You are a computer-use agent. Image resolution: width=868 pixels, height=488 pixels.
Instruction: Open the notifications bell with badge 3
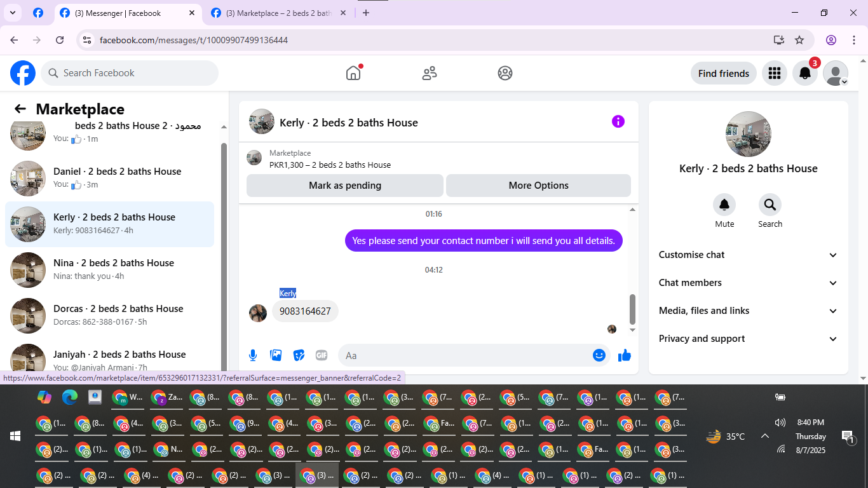[805, 73]
